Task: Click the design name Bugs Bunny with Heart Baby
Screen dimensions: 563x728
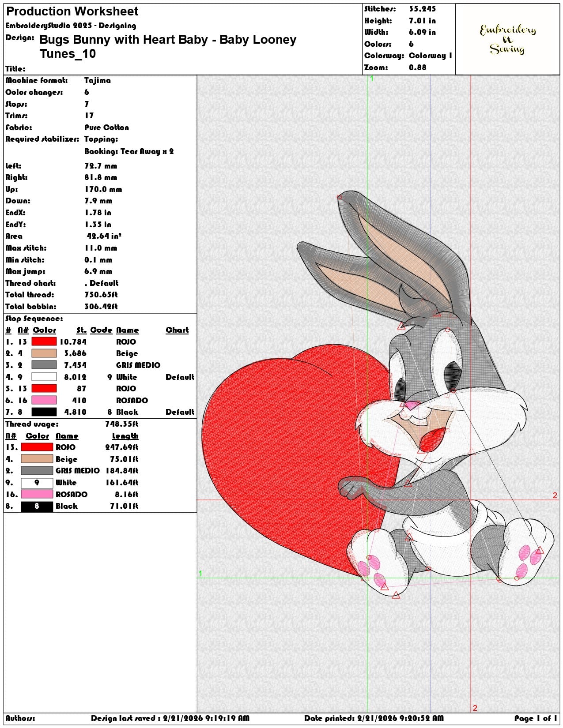Action: [168, 46]
